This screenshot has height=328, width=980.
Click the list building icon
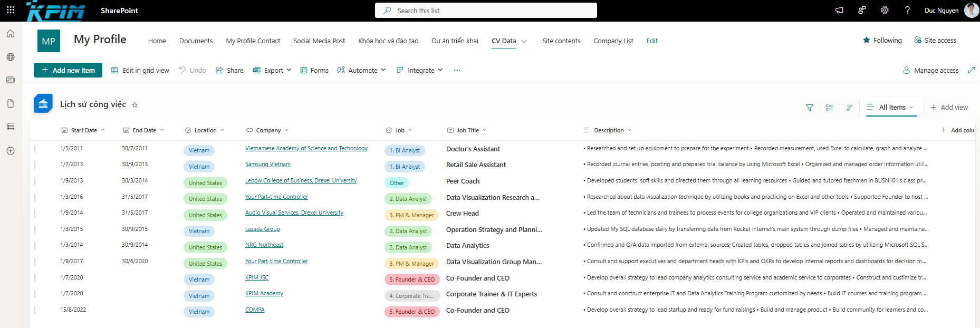tap(43, 103)
